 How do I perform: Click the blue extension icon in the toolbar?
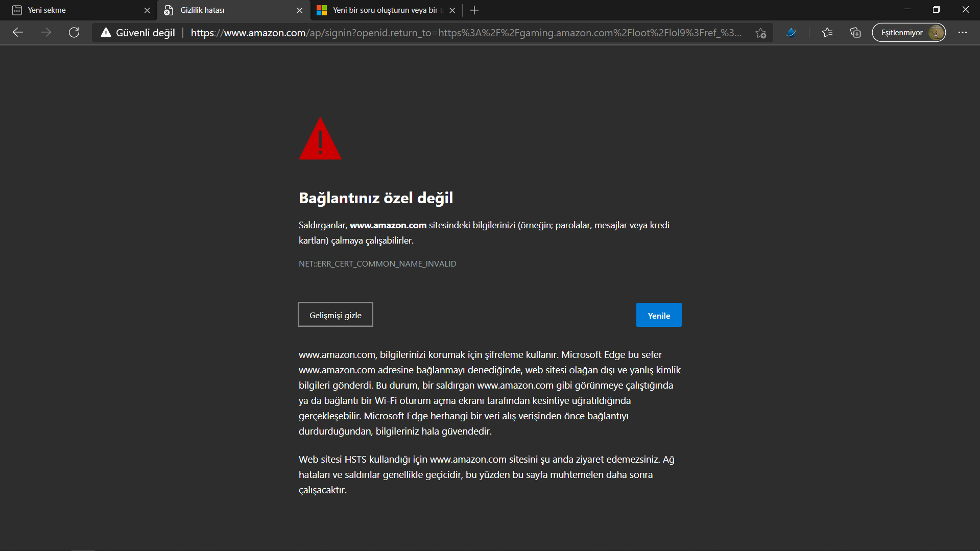coord(791,33)
